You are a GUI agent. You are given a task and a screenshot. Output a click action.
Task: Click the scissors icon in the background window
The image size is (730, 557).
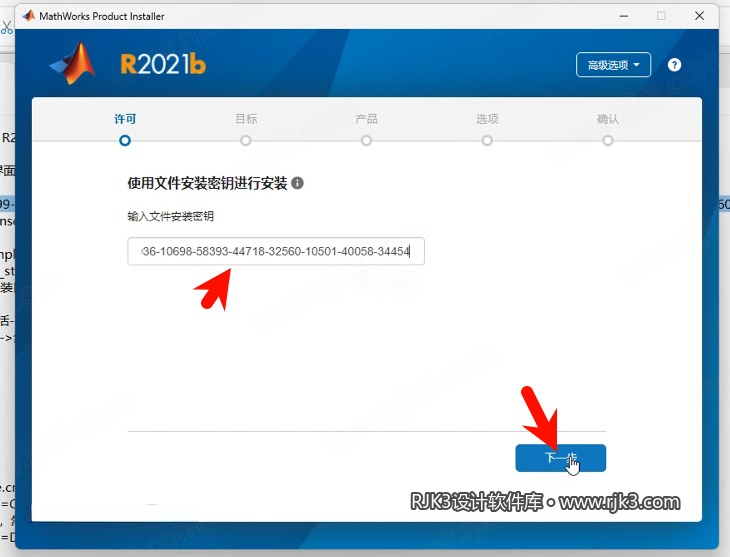[x=7, y=27]
